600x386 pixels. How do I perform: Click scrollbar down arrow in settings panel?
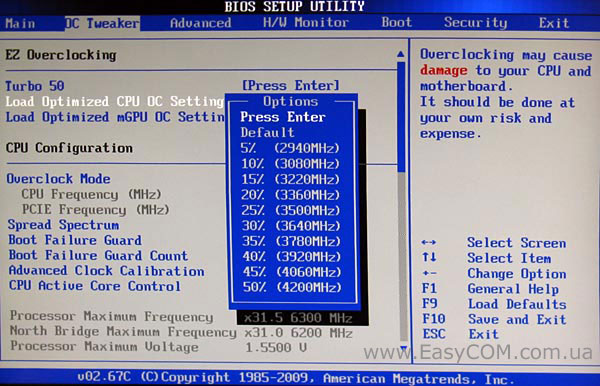(x=404, y=348)
